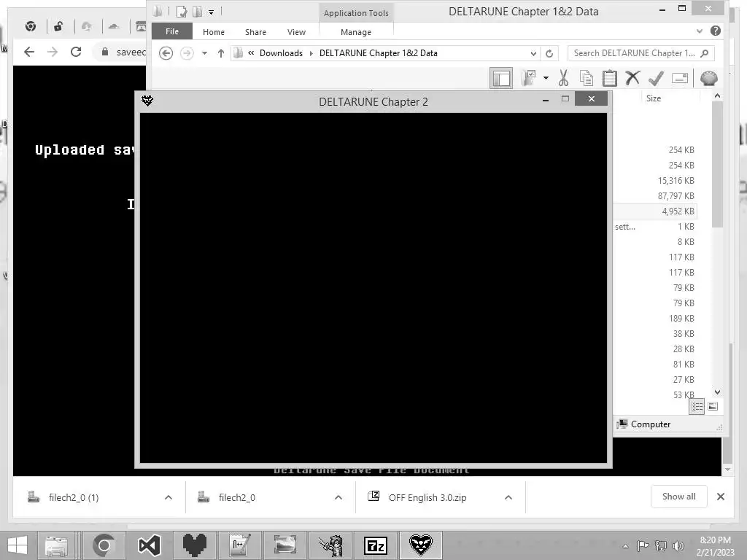747x560 pixels.
Task: Click the volume speaker tray icon
Action: click(x=678, y=545)
